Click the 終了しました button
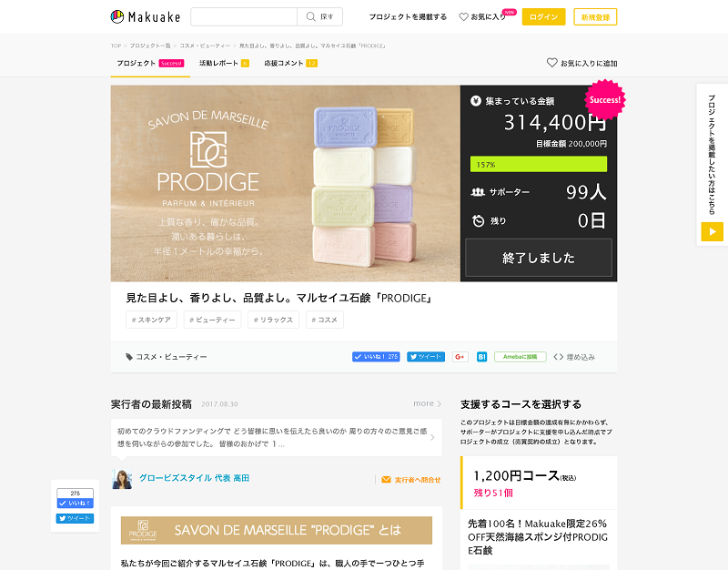This screenshot has width=728, height=570. pyautogui.click(x=539, y=258)
